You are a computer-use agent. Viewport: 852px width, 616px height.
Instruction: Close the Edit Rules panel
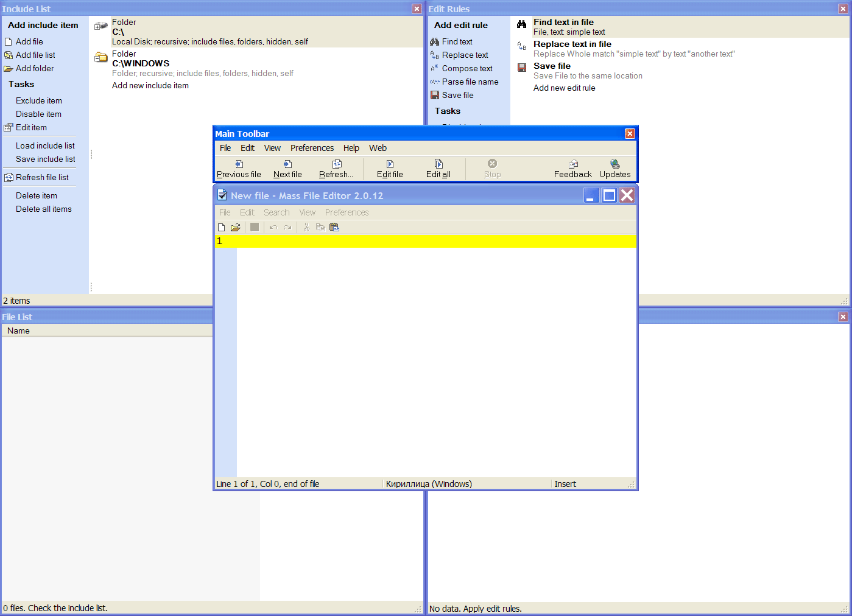point(843,9)
